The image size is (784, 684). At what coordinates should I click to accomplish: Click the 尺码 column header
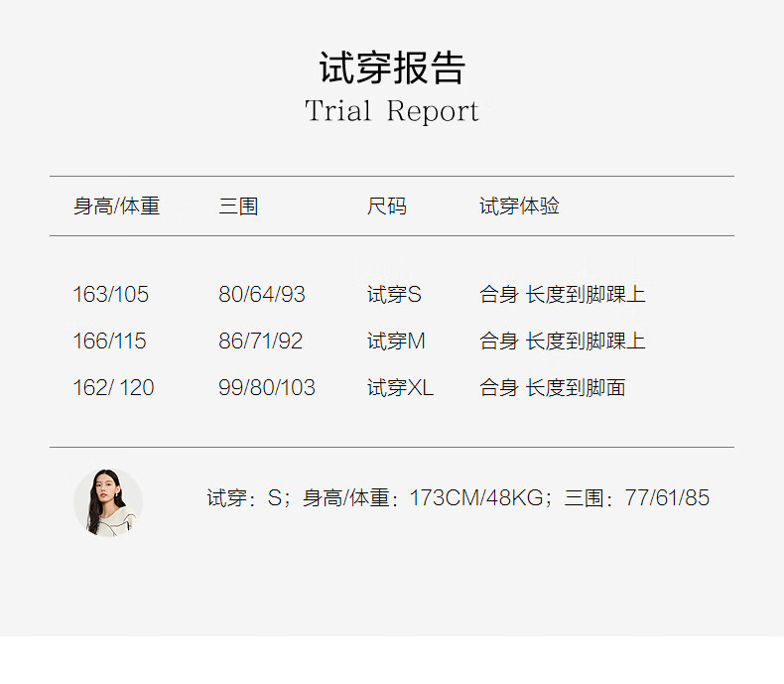[x=386, y=206]
